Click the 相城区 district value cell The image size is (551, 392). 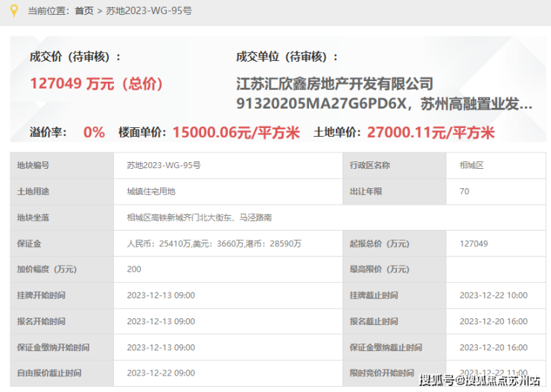click(471, 165)
